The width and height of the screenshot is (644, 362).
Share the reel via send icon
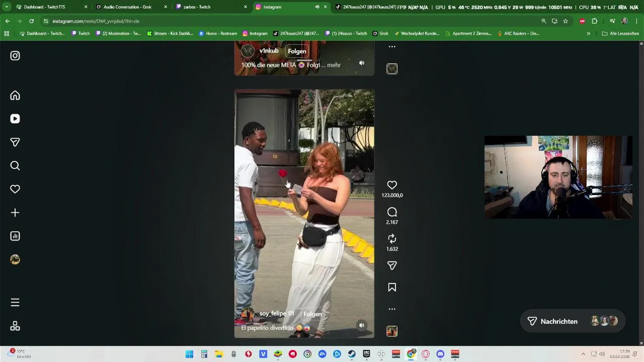(x=392, y=265)
